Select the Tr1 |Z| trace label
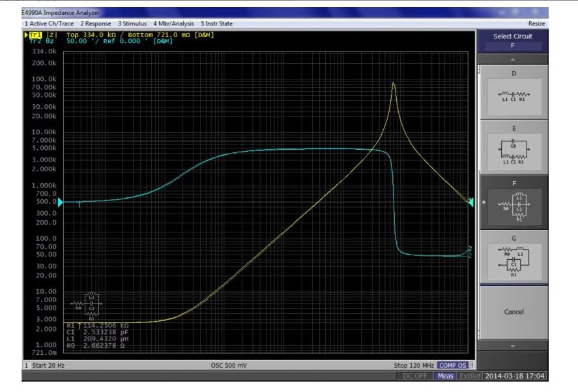Image resolution: width=578 pixels, height=392 pixels. point(42,35)
